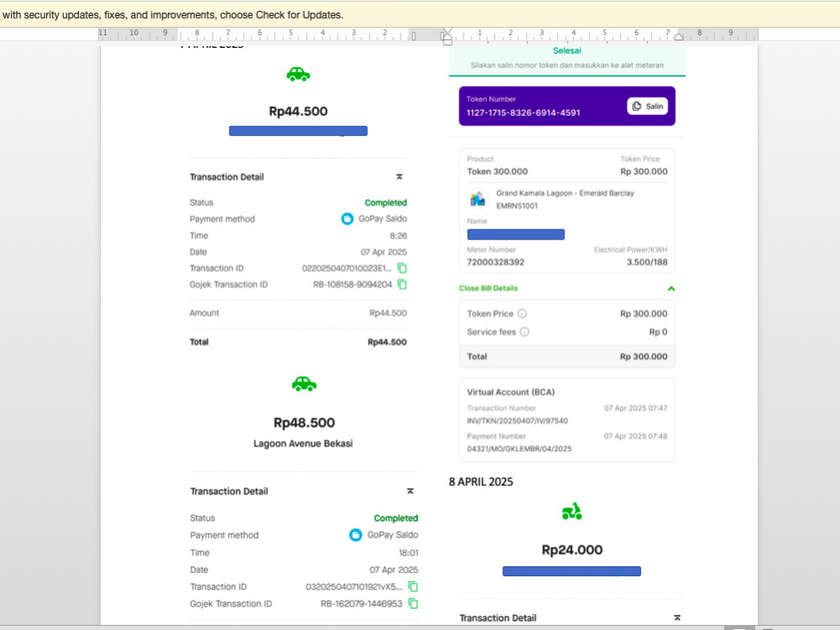Image resolution: width=840 pixels, height=630 pixels.
Task: Click the green chevron beside Close Bill Details
Action: pos(671,288)
